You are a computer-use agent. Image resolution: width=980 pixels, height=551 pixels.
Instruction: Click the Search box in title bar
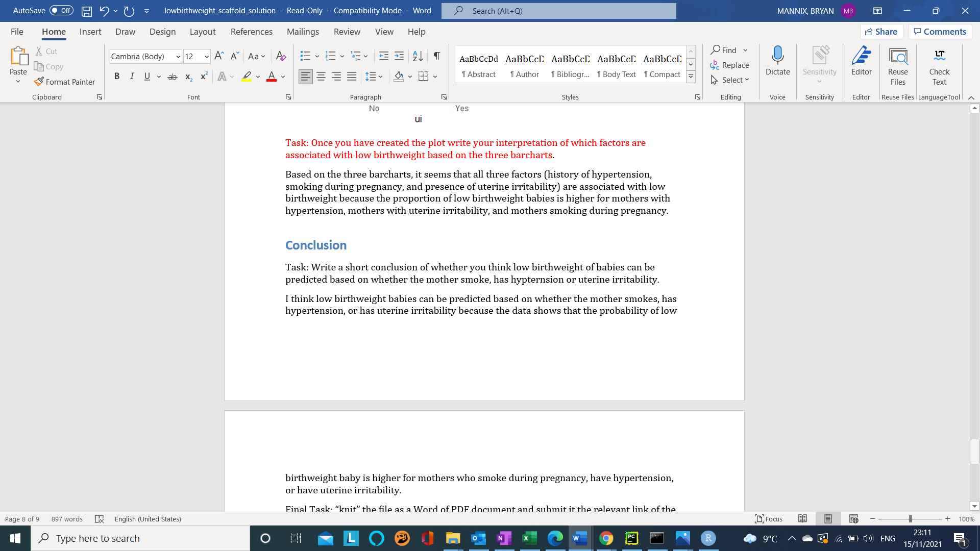[x=558, y=11]
